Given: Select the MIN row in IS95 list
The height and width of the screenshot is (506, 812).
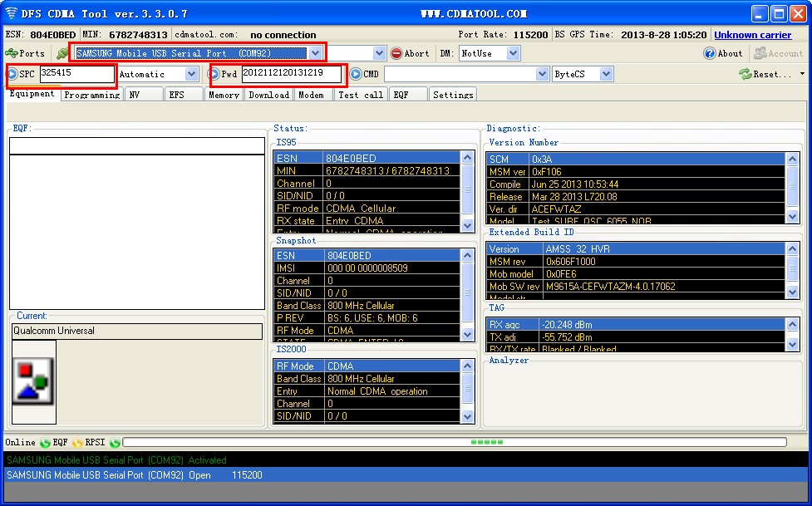Looking at the screenshot, I should point(367,170).
